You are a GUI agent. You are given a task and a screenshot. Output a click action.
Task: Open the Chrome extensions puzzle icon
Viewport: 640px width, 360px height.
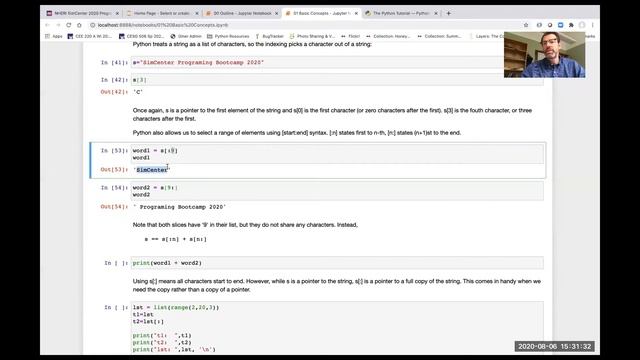coord(571,25)
